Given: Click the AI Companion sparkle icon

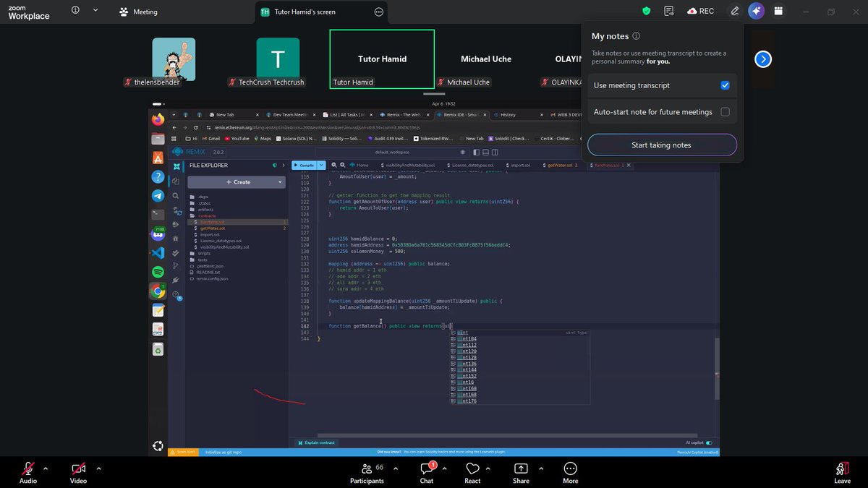Looking at the screenshot, I should coord(756,12).
